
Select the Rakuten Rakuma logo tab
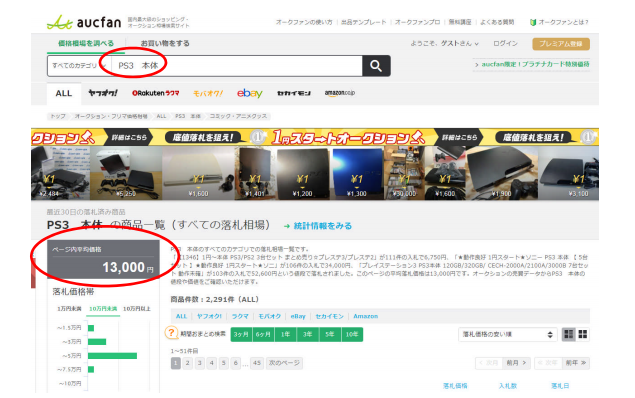(156, 93)
